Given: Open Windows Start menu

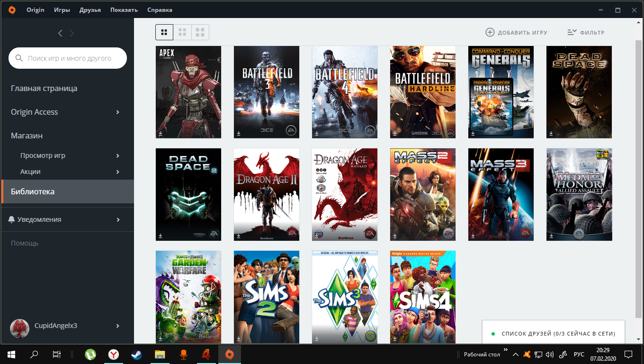Looking at the screenshot, I should 11,354.
